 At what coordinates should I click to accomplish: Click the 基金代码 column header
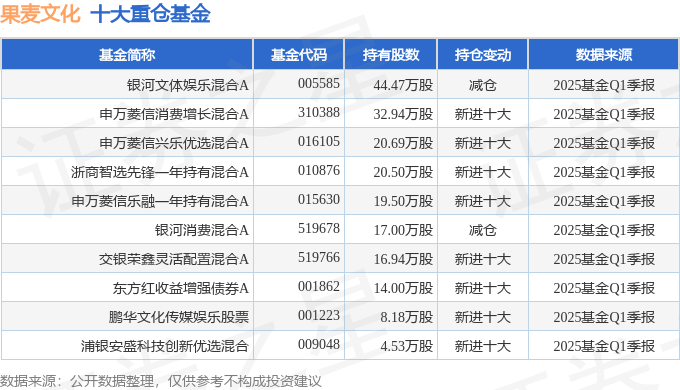point(298,55)
